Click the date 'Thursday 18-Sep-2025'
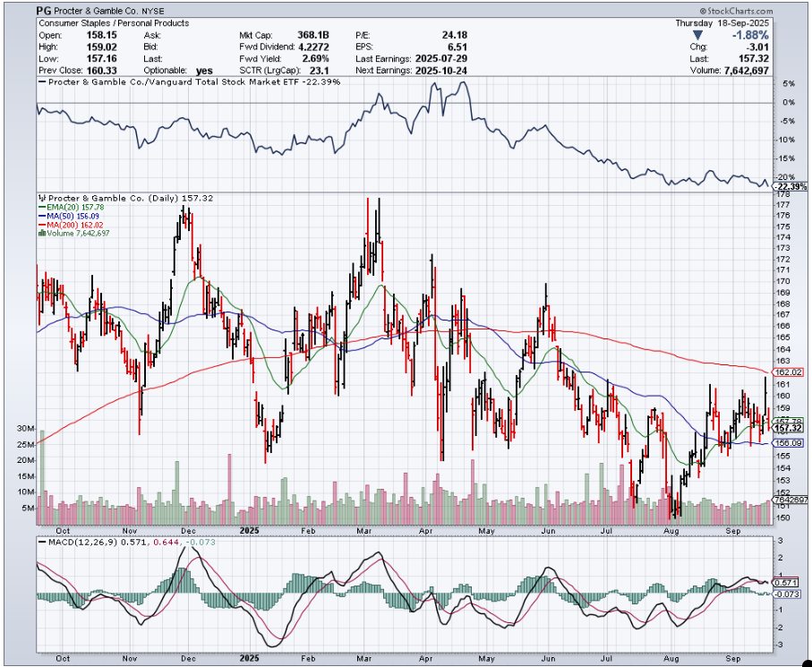Viewport: 812px width, 667px height. 722,23
